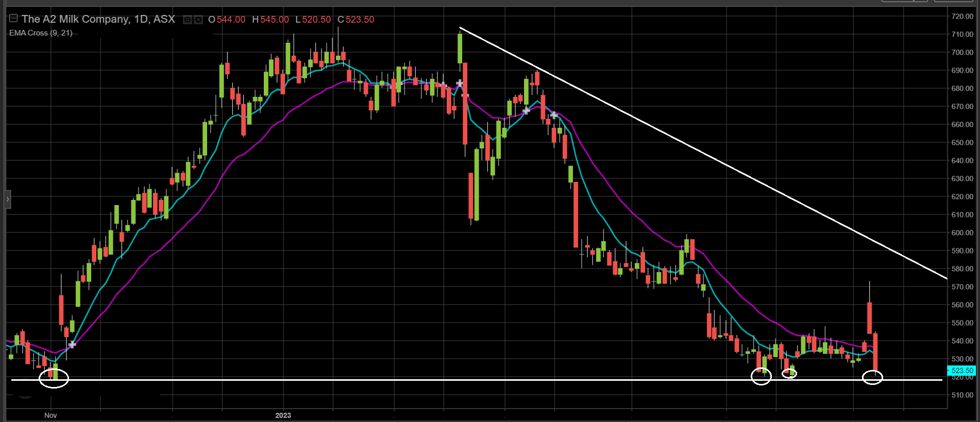Click the "720.00" price axis label
Viewport: 980px width, 422px height.
pos(962,16)
